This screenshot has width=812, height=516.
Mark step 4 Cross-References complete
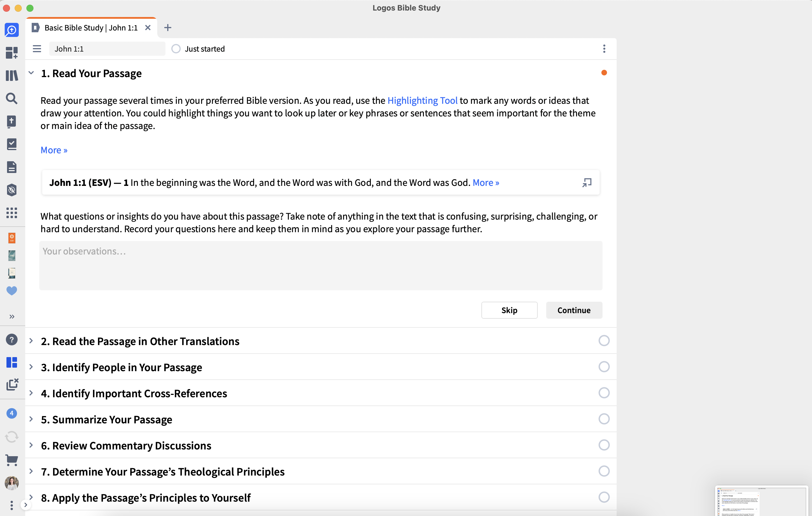click(604, 393)
